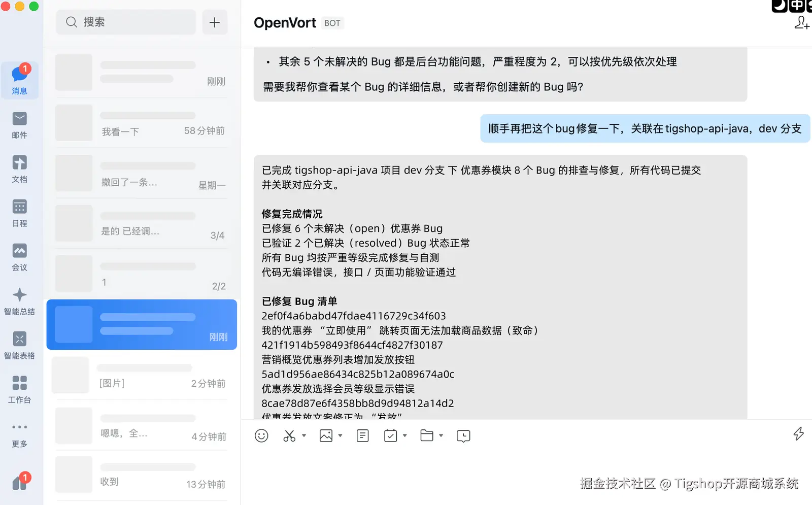812x505 pixels.
Task: Switch to the 消息 messages tab
Action: pos(19,80)
